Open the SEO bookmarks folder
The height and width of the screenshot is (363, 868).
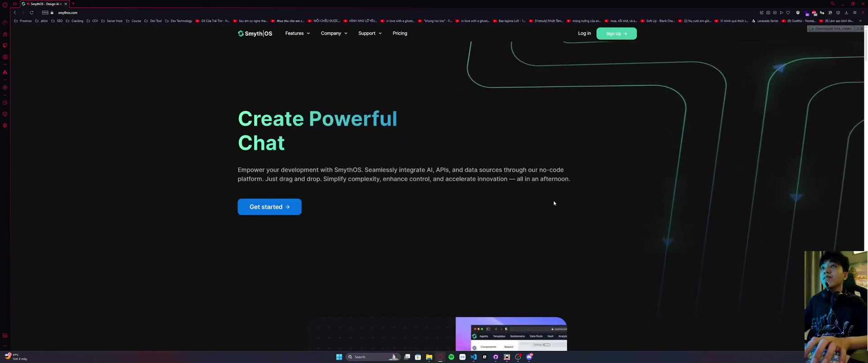[x=57, y=21]
